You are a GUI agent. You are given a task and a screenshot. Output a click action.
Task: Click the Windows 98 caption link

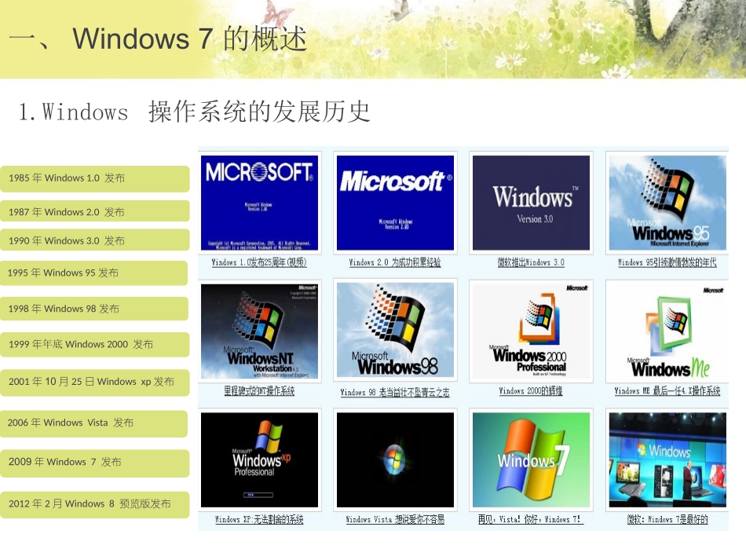(x=395, y=393)
